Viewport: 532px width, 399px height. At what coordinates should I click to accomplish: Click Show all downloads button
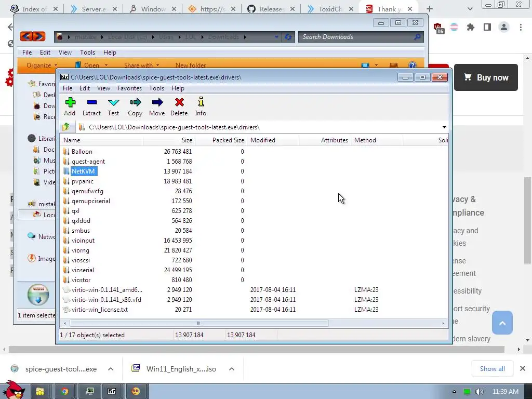pyautogui.click(x=493, y=368)
